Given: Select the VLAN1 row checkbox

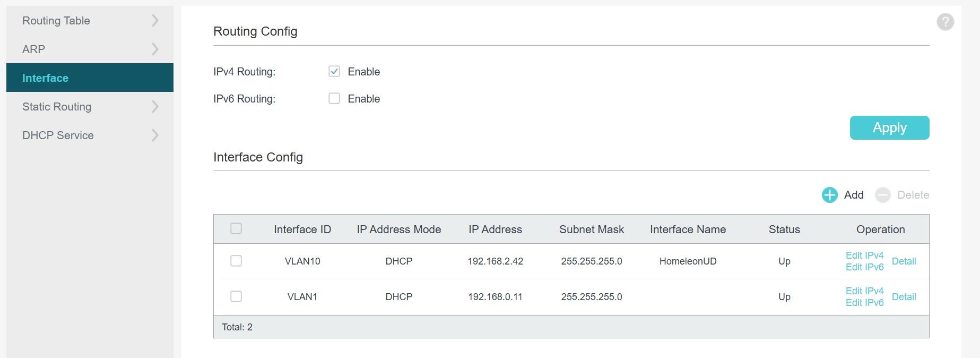Looking at the screenshot, I should [x=236, y=296].
